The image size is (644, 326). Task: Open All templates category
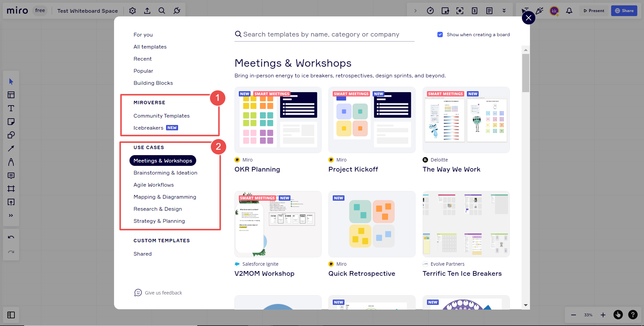click(x=150, y=47)
